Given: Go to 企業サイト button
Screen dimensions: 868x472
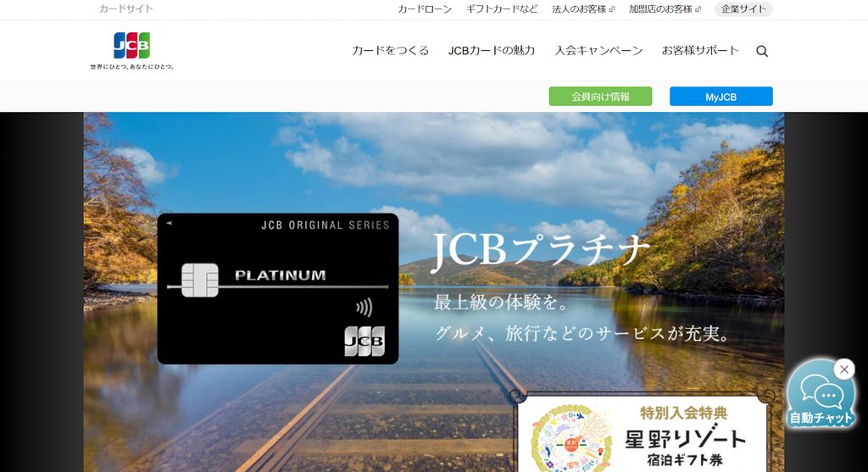Looking at the screenshot, I should pyautogui.click(x=743, y=8).
